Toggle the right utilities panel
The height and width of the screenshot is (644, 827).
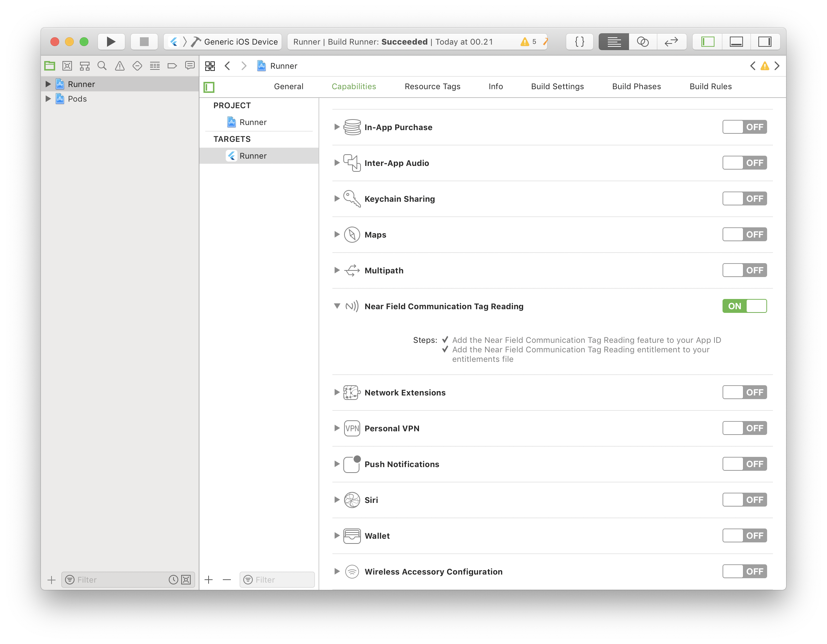pos(765,42)
